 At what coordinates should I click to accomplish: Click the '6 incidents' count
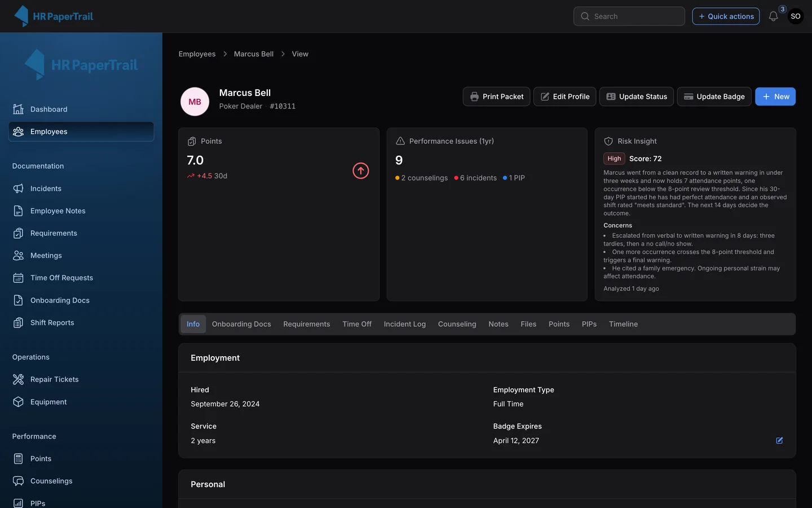[x=475, y=178]
